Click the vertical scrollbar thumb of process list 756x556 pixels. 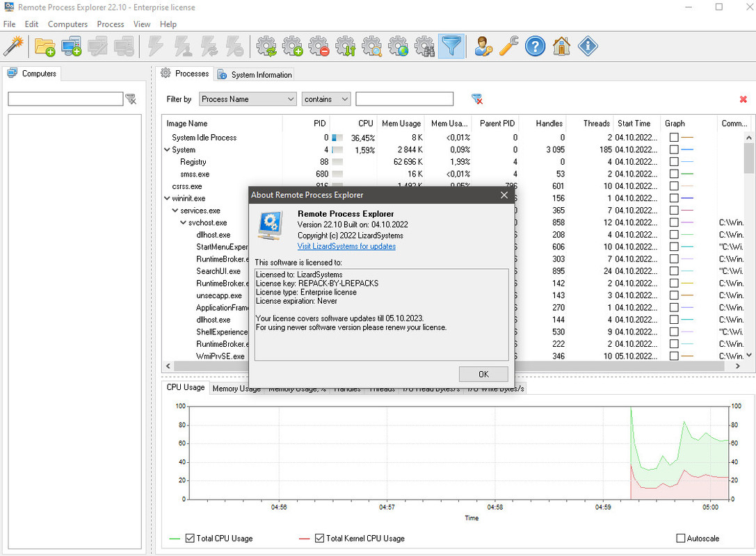click(749, 158)
